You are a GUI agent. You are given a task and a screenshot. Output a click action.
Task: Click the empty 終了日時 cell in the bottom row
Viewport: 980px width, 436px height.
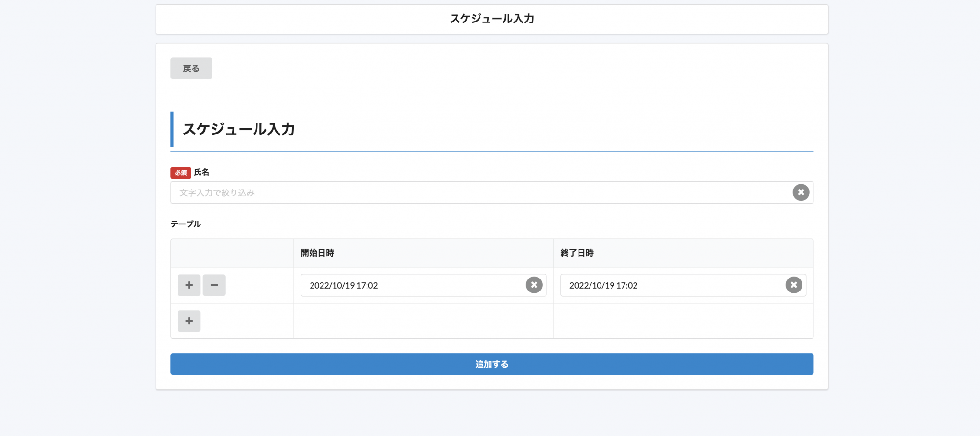[x=683, y=321]
